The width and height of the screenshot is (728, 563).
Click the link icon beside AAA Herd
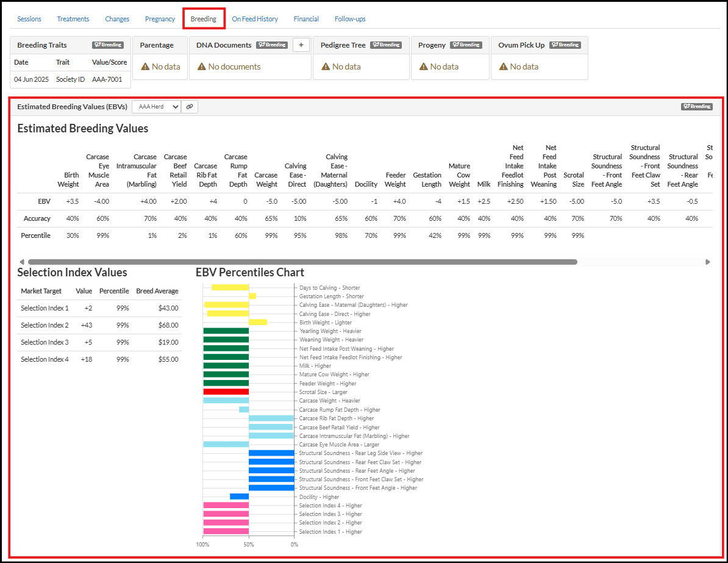190,107
